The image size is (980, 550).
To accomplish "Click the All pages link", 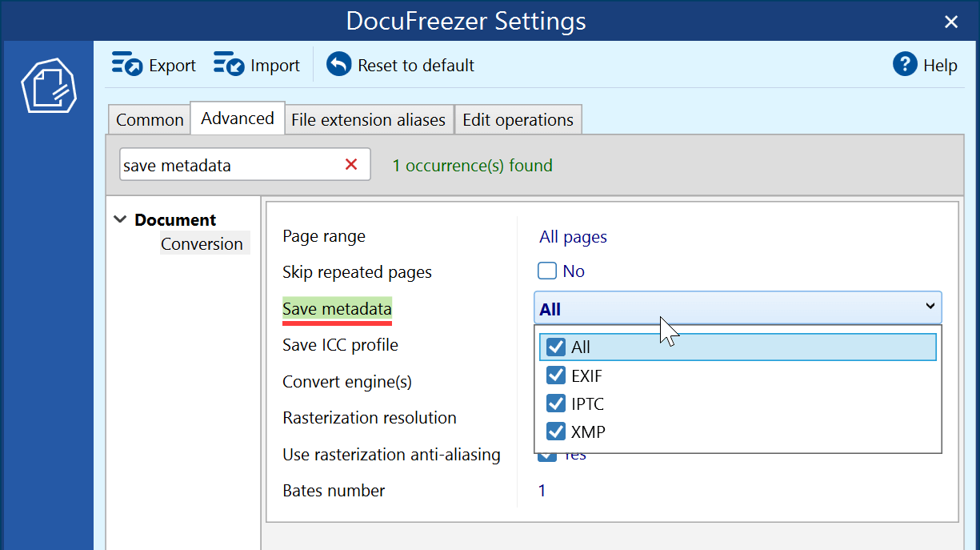I will (572, 236).
